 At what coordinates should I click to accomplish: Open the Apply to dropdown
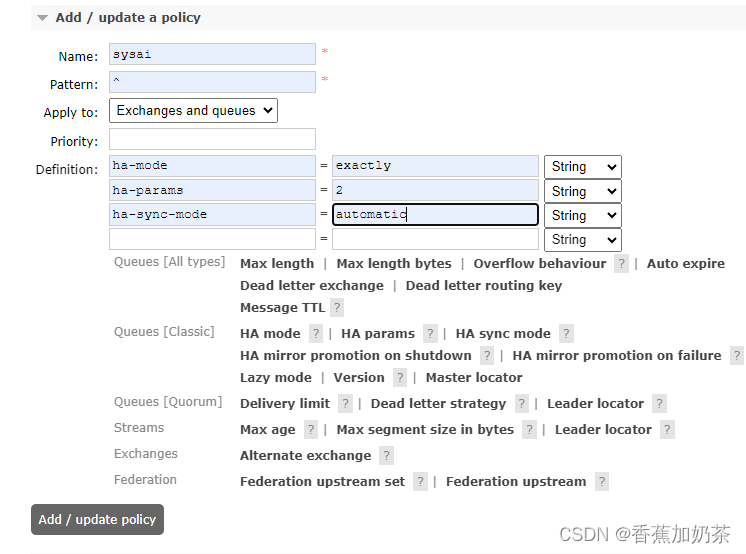pos(193,110)
